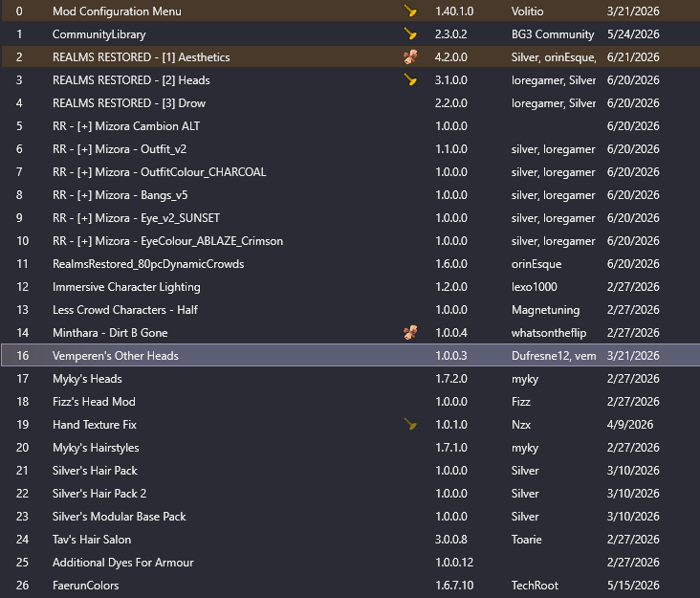Click version 1.7.1.0 of Myky's Hairstyles
700x598 pixels.
(451, 448)
